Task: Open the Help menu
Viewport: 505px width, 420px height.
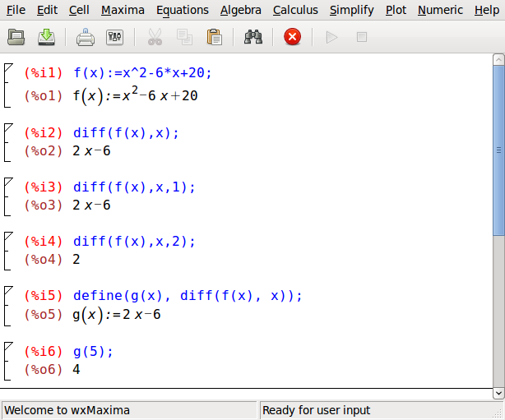Action: tap(487, 10)
